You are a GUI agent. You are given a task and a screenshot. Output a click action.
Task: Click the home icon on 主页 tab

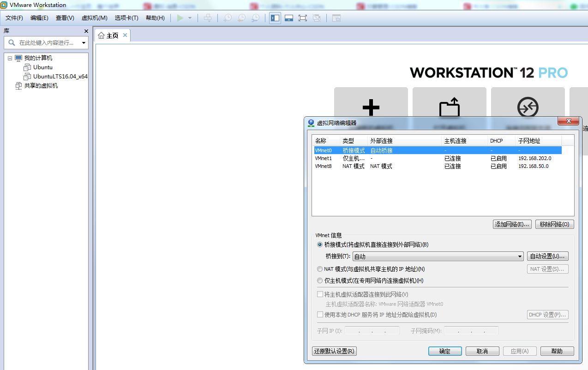tap(102, 36)
